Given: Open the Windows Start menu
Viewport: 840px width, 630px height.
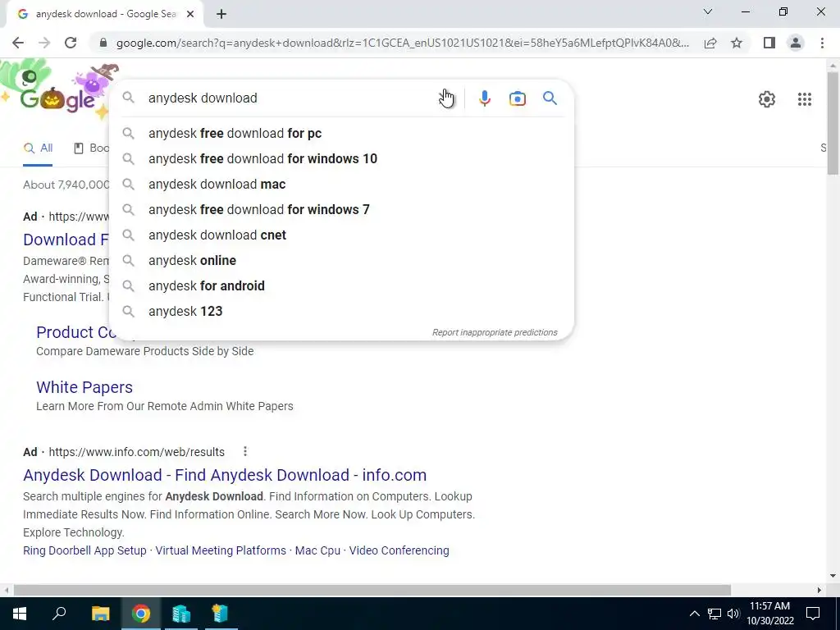Looking at the screenshot, I should click(20, 614).
